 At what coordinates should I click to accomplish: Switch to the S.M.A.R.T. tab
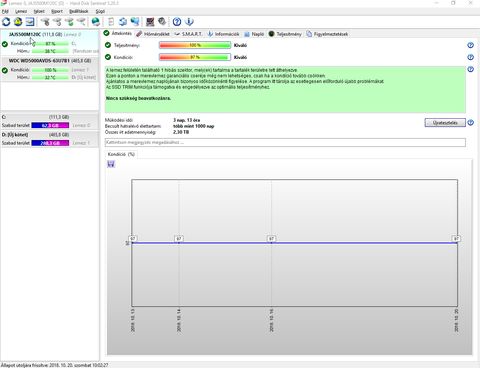[188, 34]
